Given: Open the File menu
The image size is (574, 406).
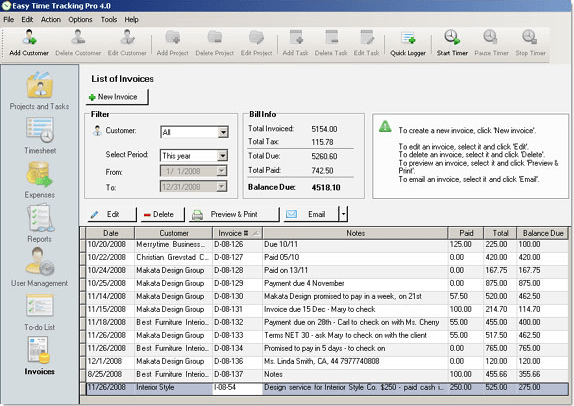Looking at the screenshot, I should 9,19.
